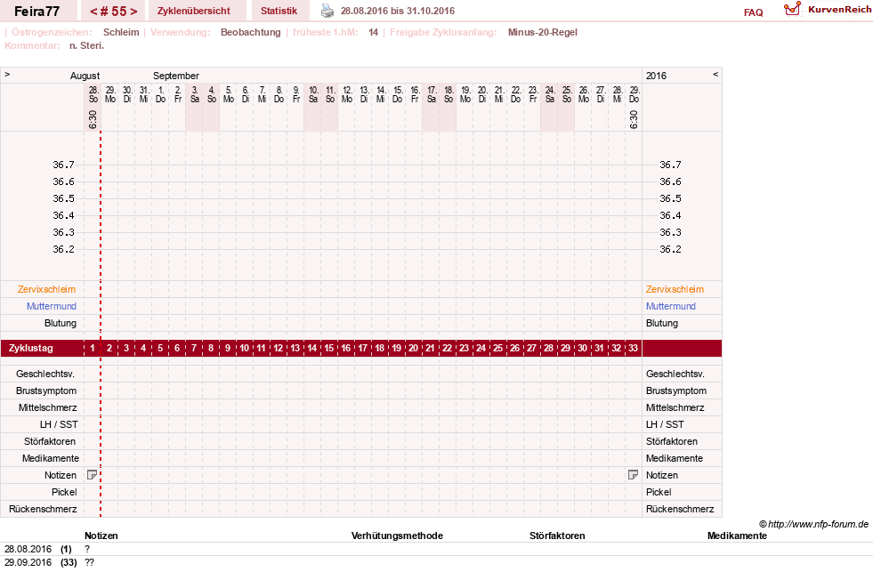Select the Feira77 user tab

(x=36, y=11)
